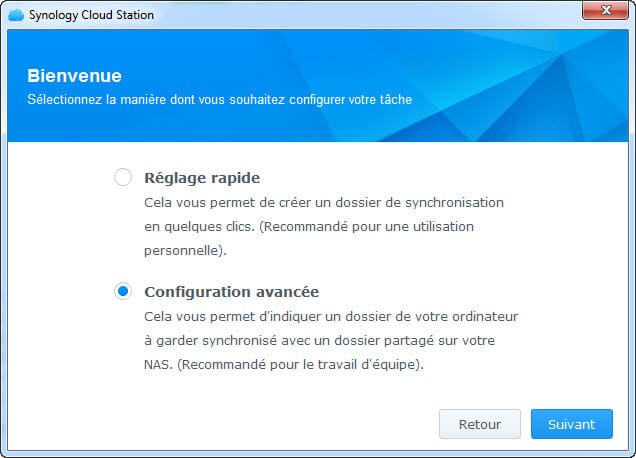Go back with the Retour button
The height and width of the screenshot is (458, 636).
click(479, 424)
